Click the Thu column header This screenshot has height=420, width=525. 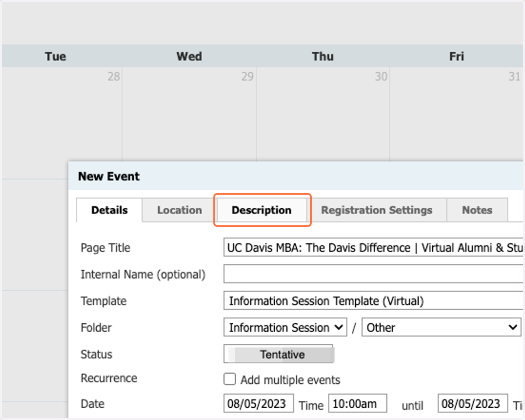[323, 56]
